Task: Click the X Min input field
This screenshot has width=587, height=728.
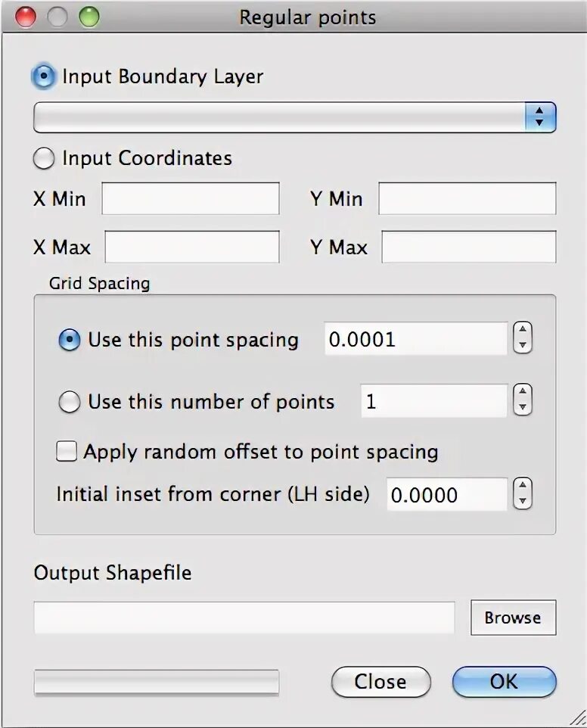Action: click(x=191, y=199)
